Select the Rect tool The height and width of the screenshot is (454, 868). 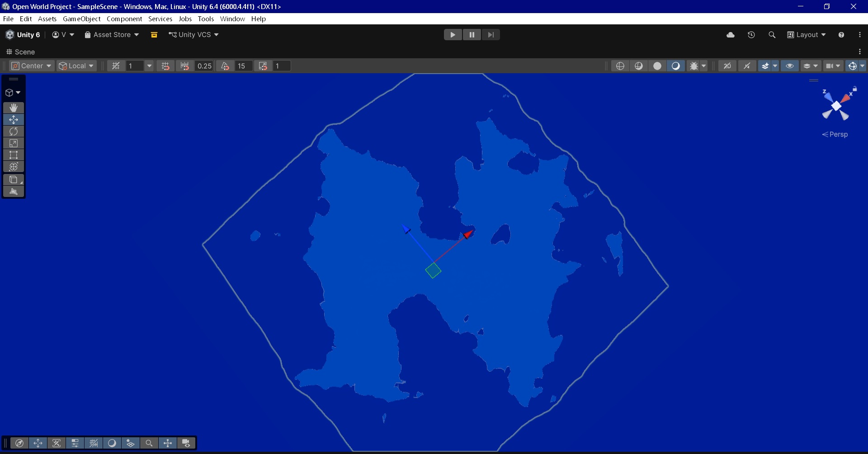pyautogui.click(x=14, y=155)
